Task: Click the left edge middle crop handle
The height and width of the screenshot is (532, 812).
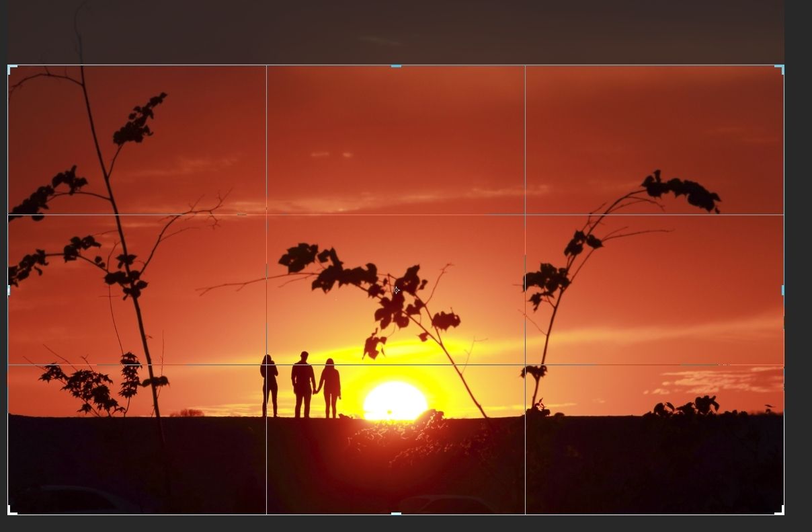Action: pos(9,290)
